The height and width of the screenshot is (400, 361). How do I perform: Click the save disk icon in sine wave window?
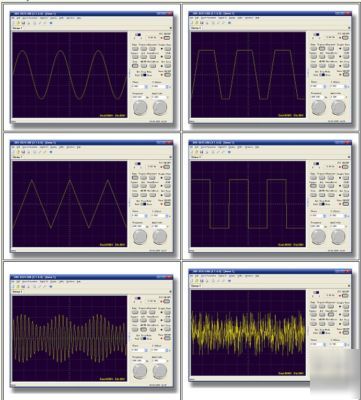[x=24, y=23]
